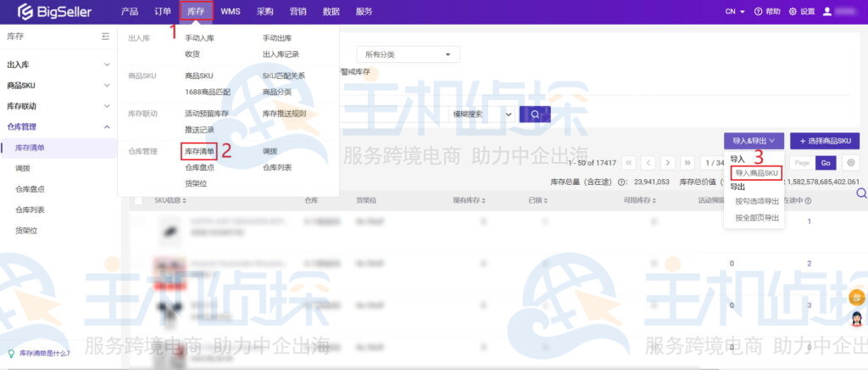Click the 选择商品SKU button
Screen dimensions: 868x370
(x=825, y=141)
